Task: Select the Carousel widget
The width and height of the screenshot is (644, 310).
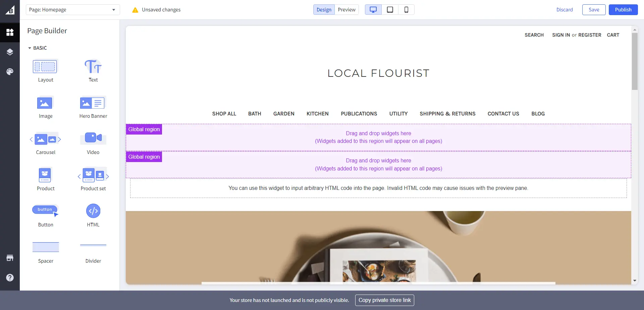Action: pos(45,143)
